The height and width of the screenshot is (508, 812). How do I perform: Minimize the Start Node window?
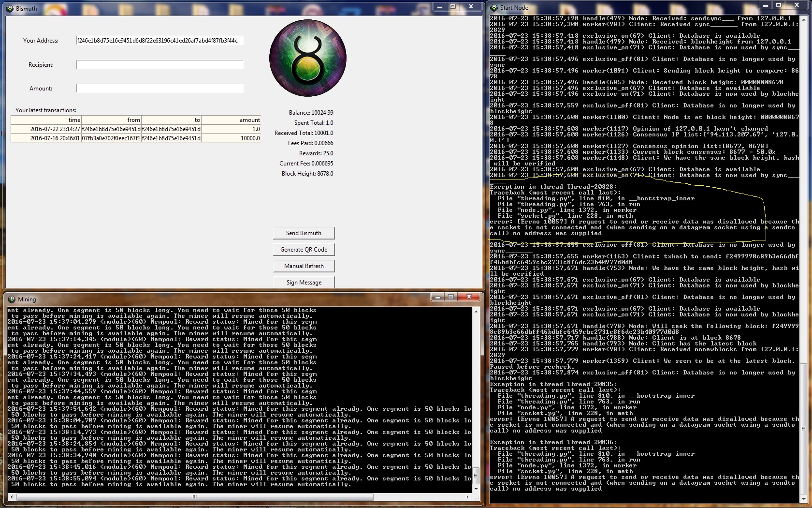tap(766, 5)
